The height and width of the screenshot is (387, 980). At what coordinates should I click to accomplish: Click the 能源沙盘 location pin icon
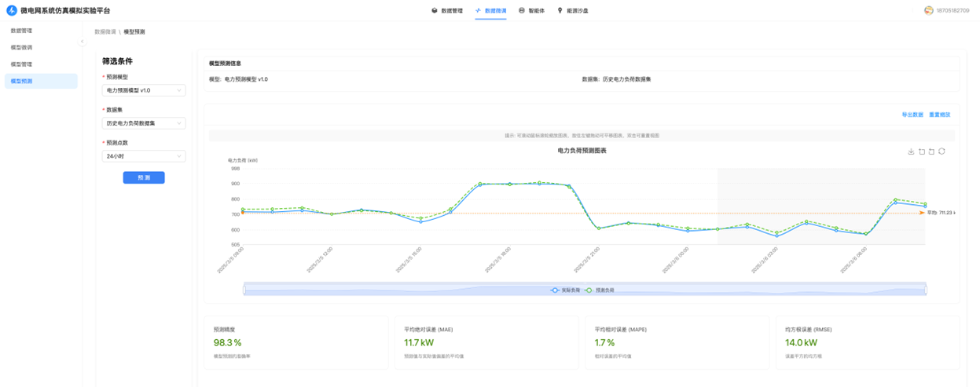pos(560,11)
